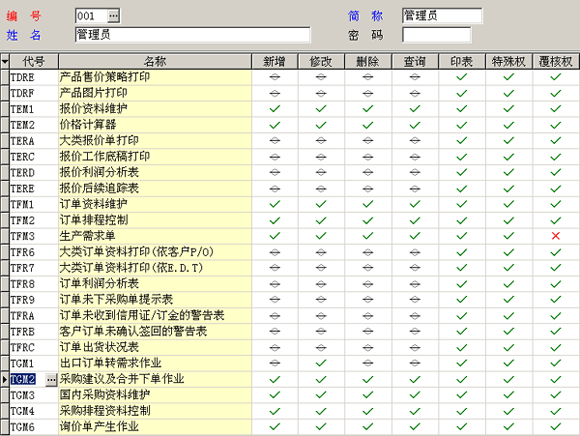Viewport: 580px width, 436px height.
Task: Click the 姓名 name input field
Action: tap(192, 35)
